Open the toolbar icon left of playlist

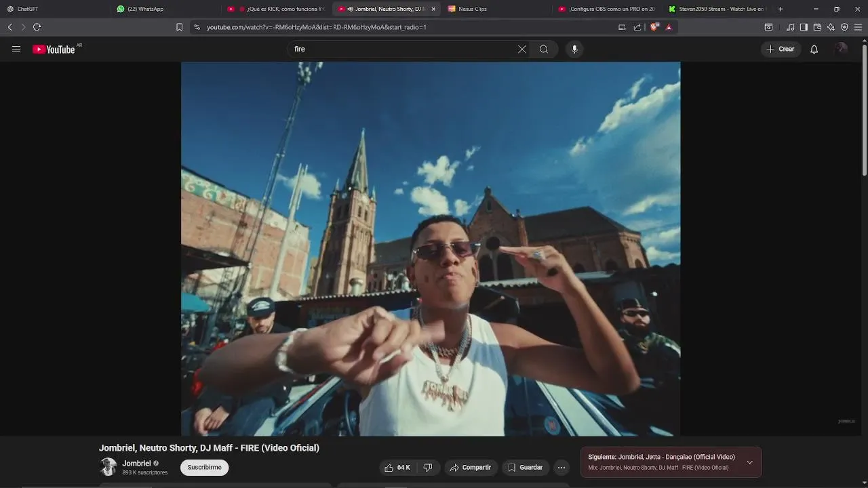coord(768,27)
